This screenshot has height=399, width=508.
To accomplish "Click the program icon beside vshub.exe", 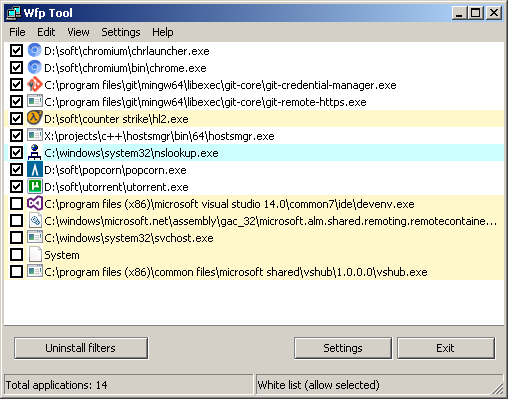I will click(x=34, y=272).
